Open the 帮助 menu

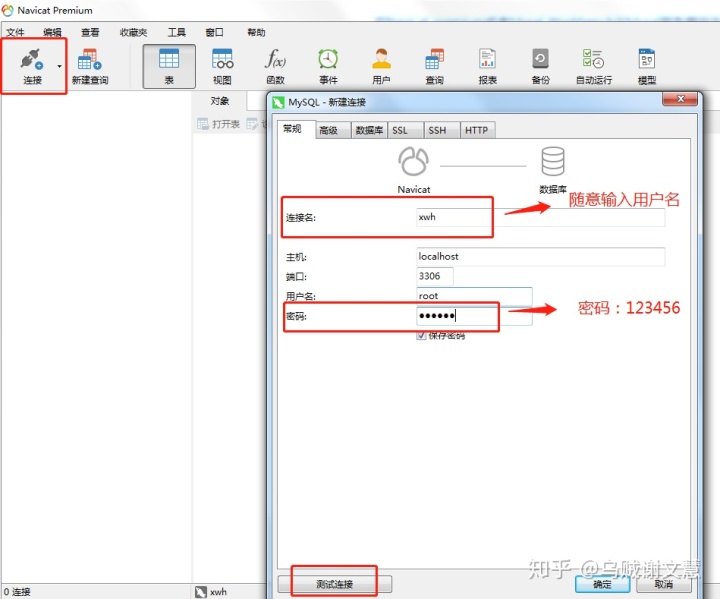(x=256, y=32)
